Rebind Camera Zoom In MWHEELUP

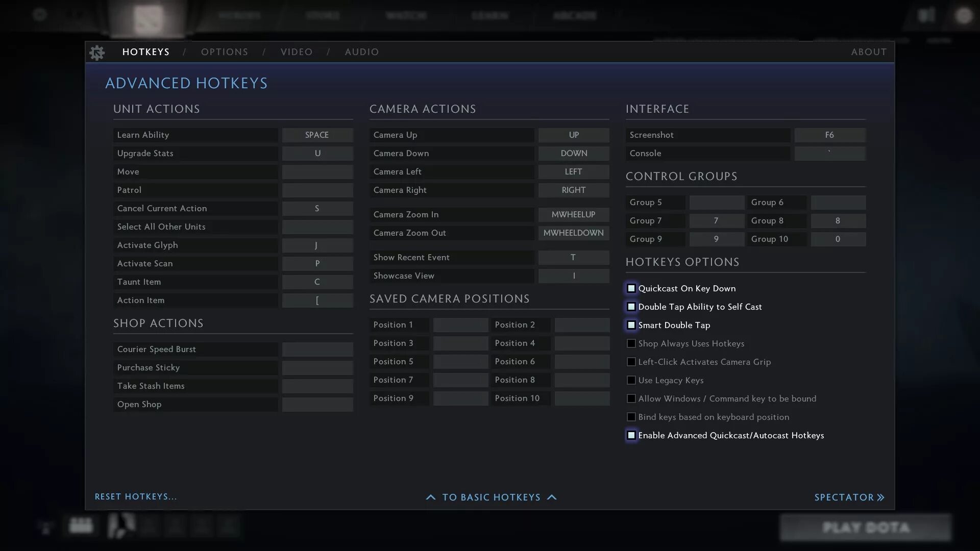pos(574,215)
